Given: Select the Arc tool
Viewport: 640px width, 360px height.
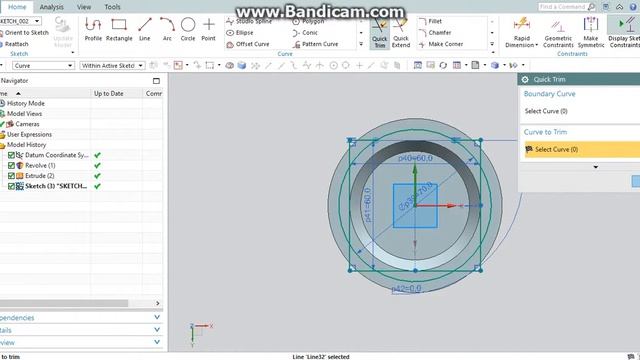Looking at the screenshot, I should point(167,29).
